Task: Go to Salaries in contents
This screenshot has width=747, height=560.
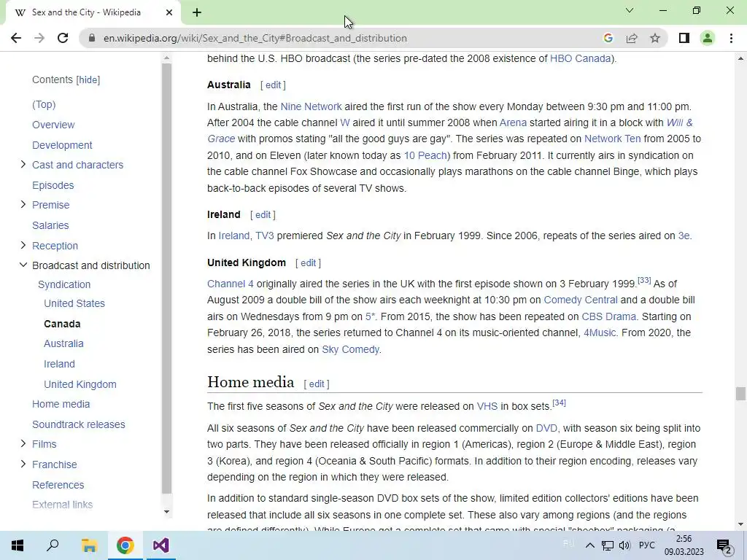Action: tap(50, 225)
